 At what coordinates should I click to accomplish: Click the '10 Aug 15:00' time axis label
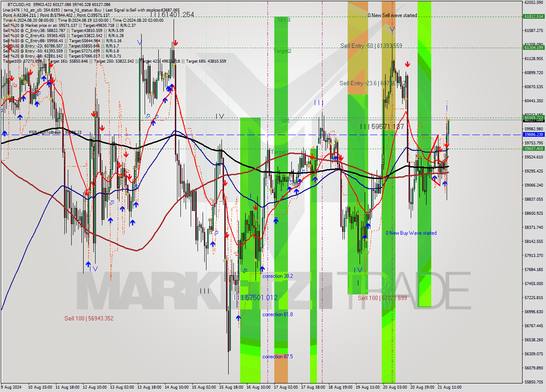point(40,388)
